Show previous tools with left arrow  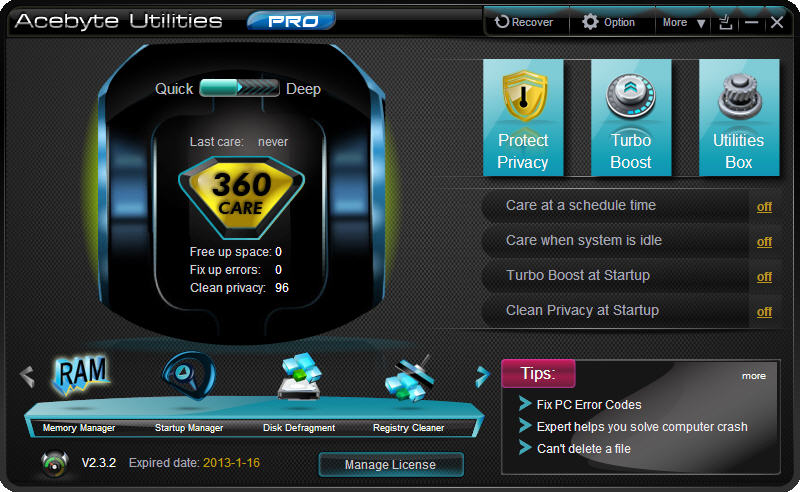27,377
